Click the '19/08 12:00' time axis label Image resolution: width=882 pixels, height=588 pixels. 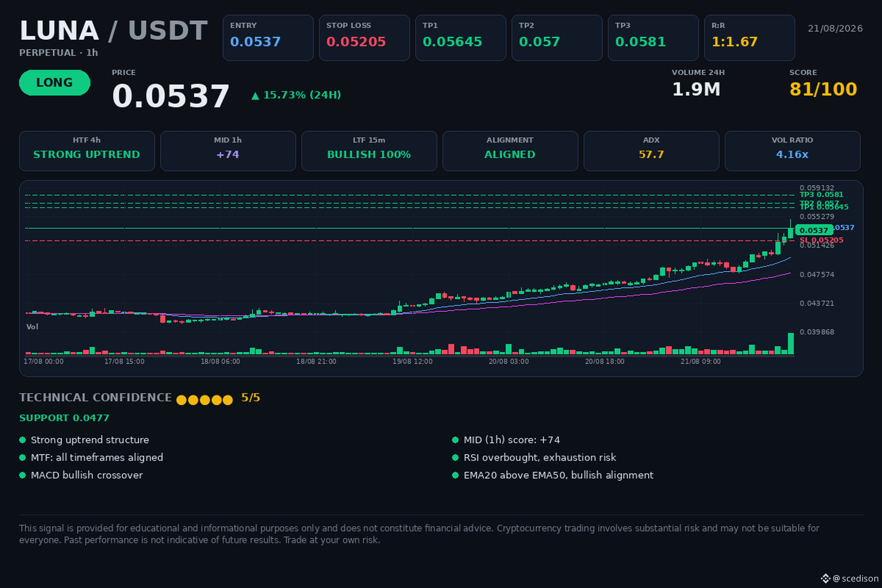point(412,362)
